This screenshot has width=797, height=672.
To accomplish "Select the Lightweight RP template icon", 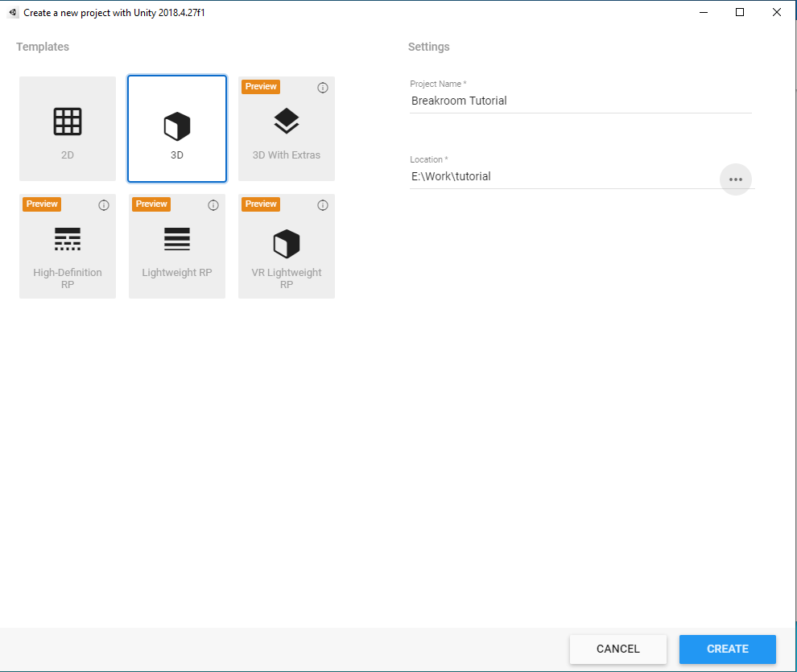I will click(177, 239).
